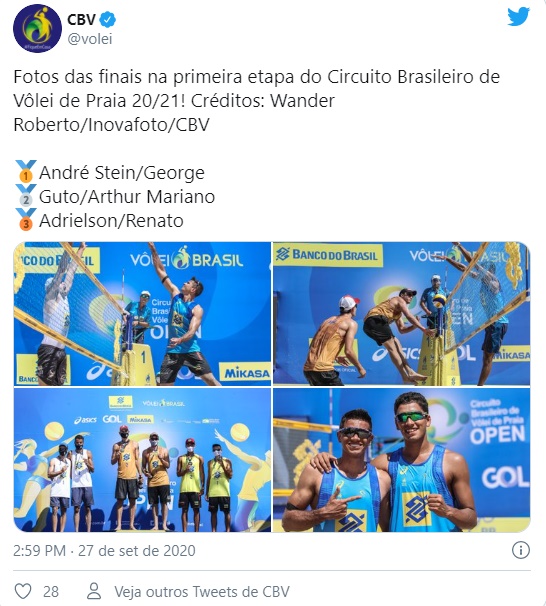The width and height of the screenshot is (546, 606).
Task: Open the tweet timestamp 27 de set de 2020
Action: (137, 550)
